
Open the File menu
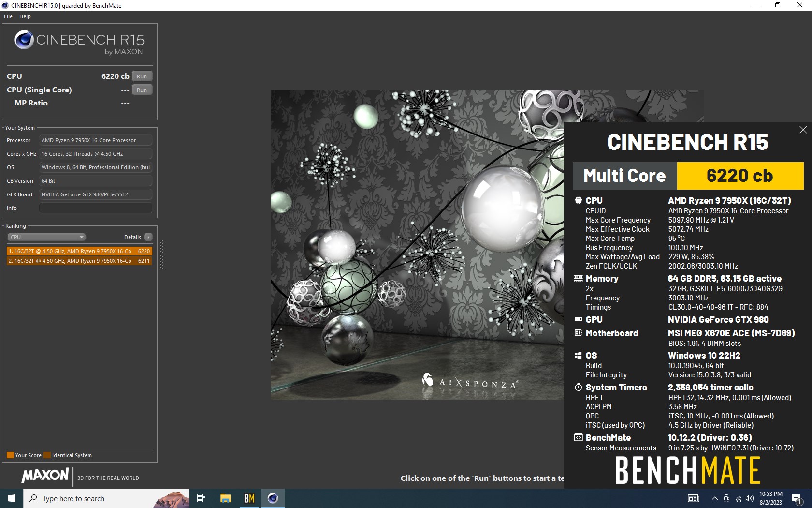pos(8,16)
